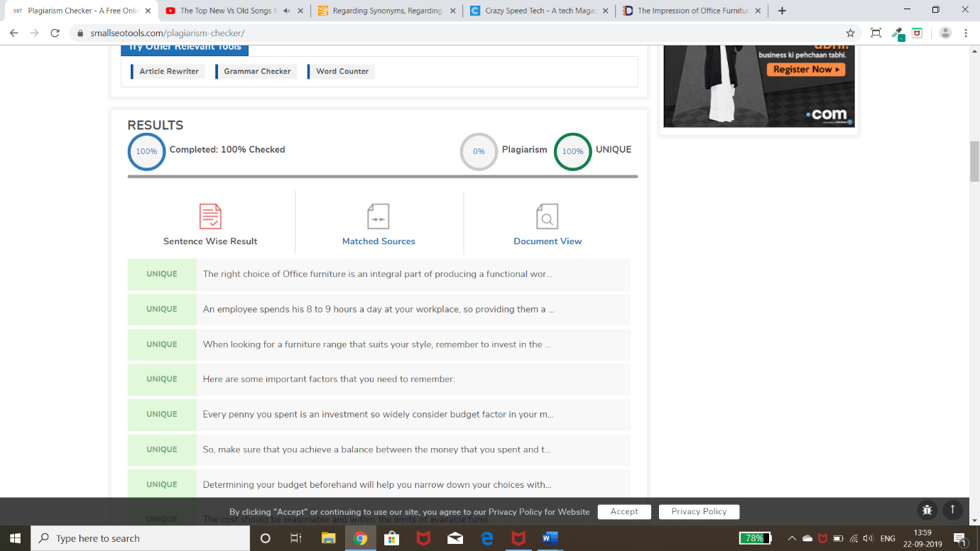Screen dimensions: 980x551
Task: Reload the plagiarism checker page
Action: point(55,33)
